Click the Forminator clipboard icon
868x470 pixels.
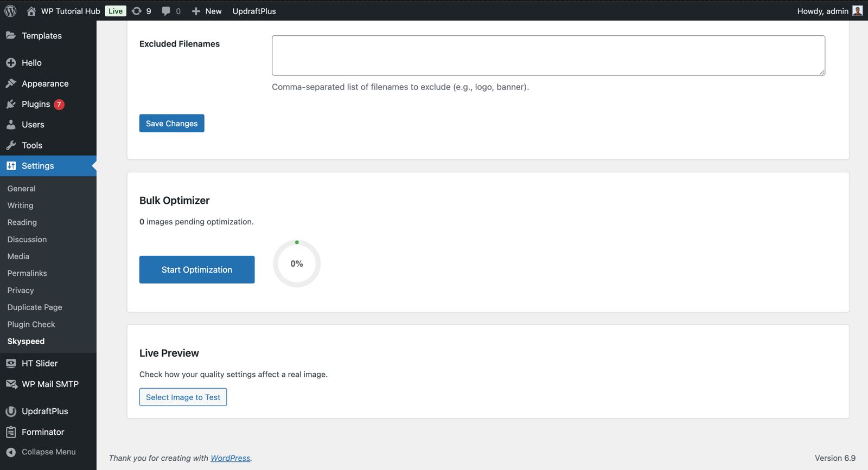pyautogui.click(x=11, y=432)
